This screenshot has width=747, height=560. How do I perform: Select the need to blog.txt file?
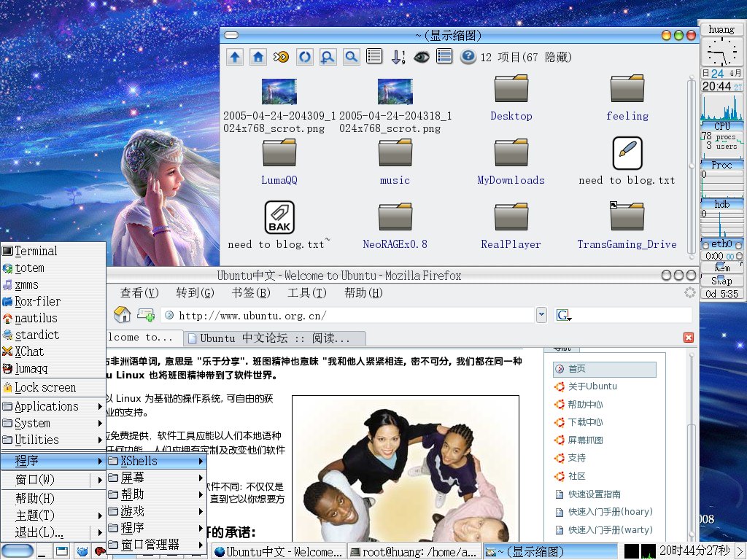click(x=627, y=161)
